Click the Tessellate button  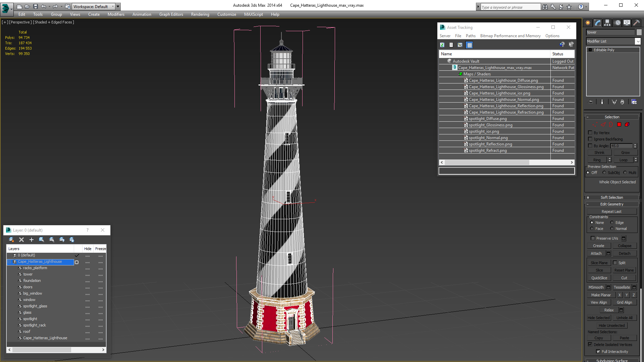click(622, 287)
